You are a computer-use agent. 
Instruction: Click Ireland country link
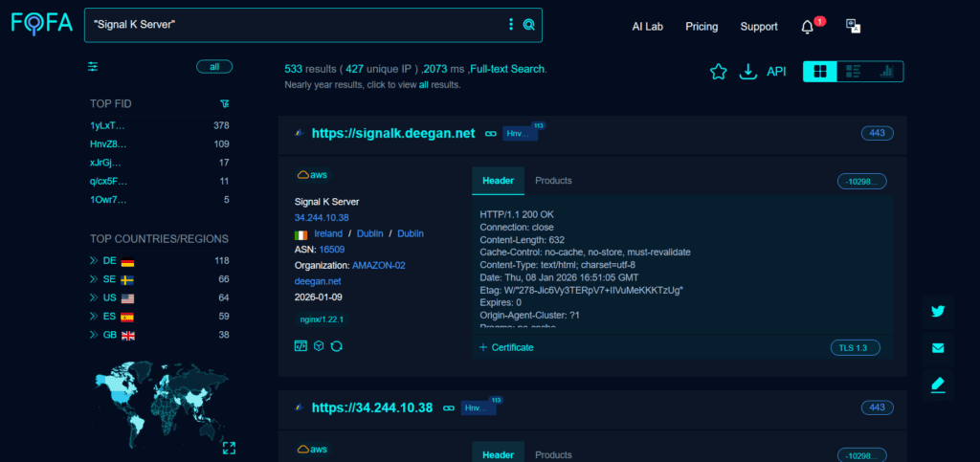coord(328,233)
